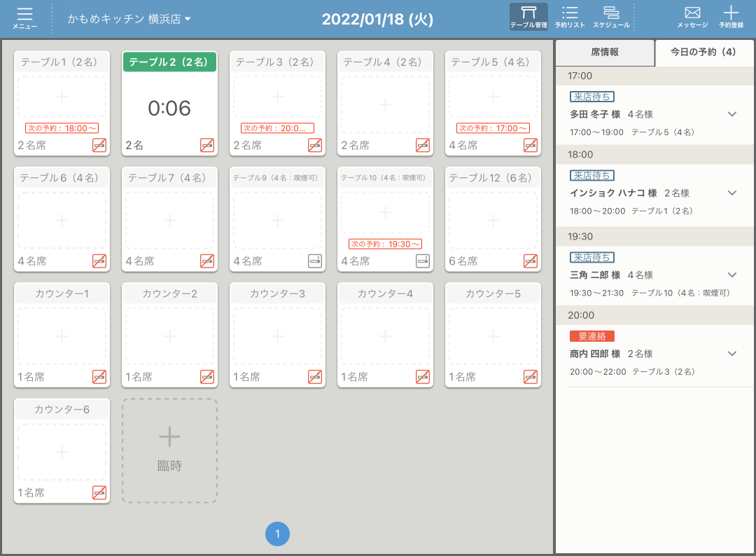Click the page 1 indicator
This screenshot has height=556, width=756.
tap(277, 534)
